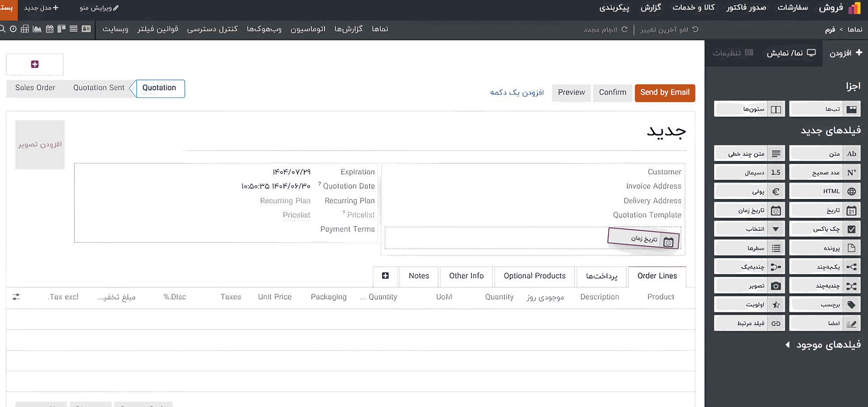Click the Send by Email button

pyautogui.click(x=665, y=93)
